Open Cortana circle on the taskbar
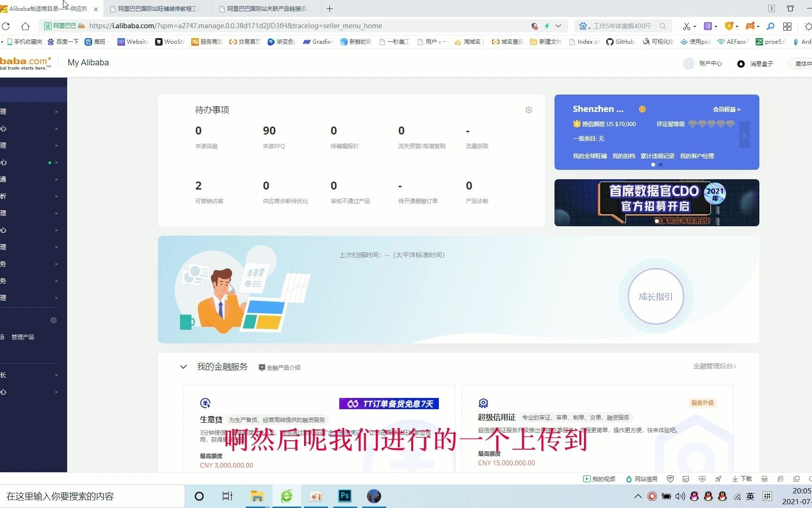This screenshot has width=812, height=508. [199, 496]
